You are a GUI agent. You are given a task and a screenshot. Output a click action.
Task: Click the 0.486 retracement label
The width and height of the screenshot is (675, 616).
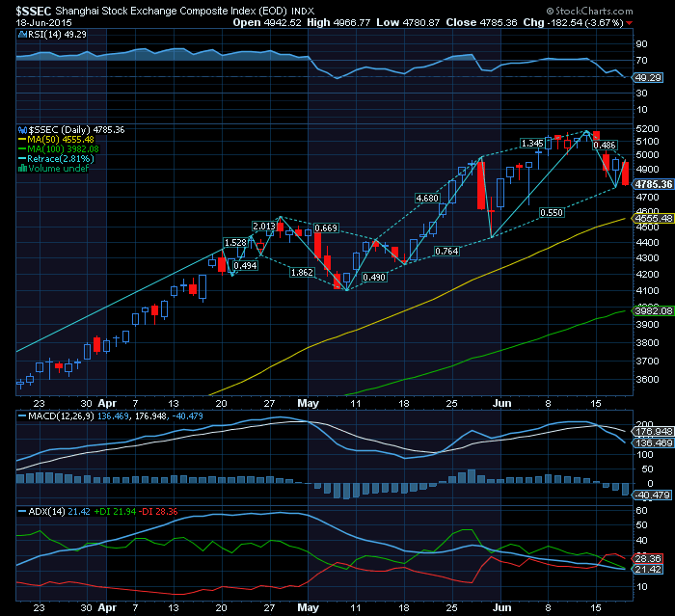[x=605, y=146]
